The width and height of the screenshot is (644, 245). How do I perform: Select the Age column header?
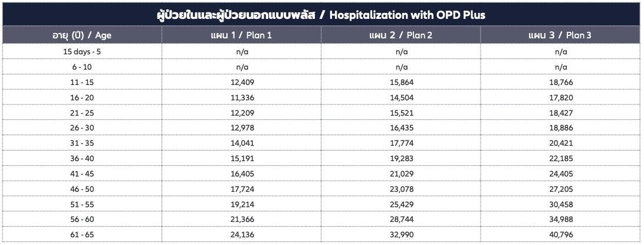[82, 35]
